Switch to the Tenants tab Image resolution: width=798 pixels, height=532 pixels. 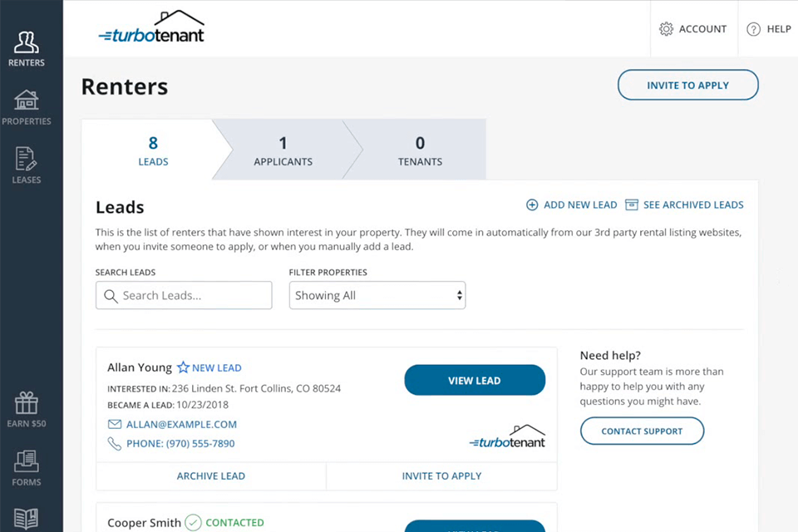[420, 150]
